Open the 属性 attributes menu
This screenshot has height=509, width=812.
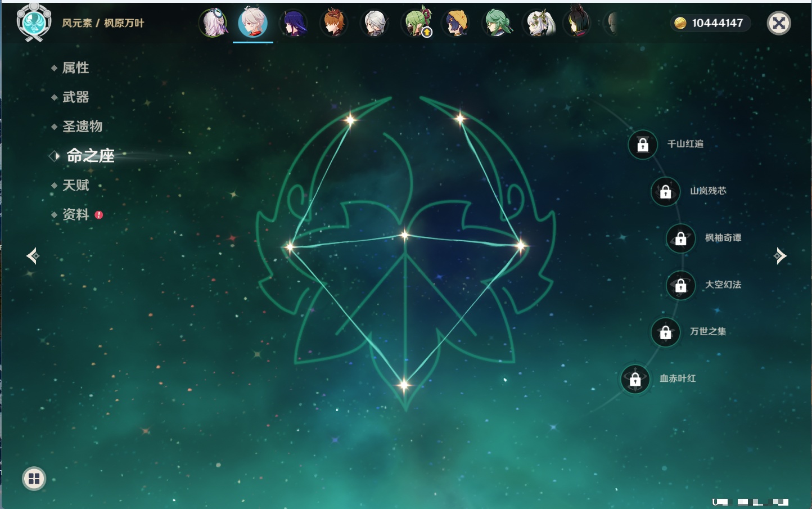click(x=75, y=68)
